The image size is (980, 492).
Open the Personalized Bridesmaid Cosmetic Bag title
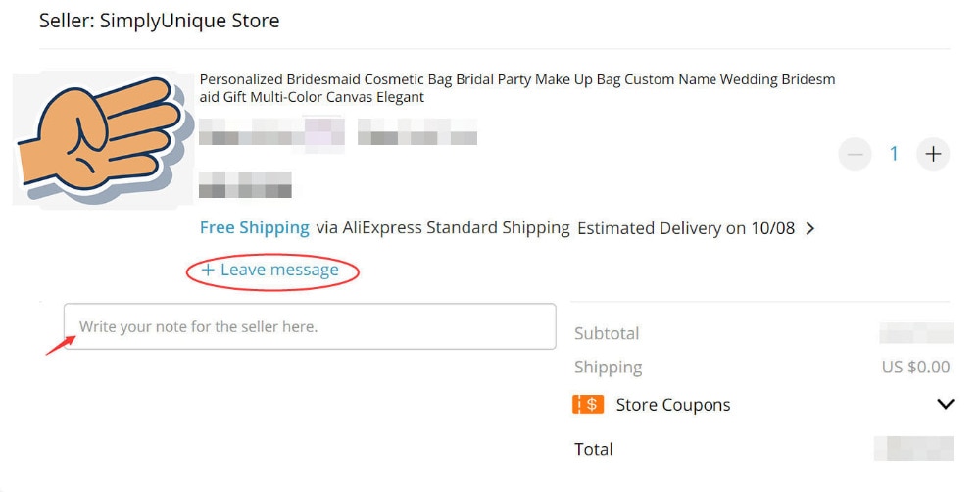pos(516,88)
